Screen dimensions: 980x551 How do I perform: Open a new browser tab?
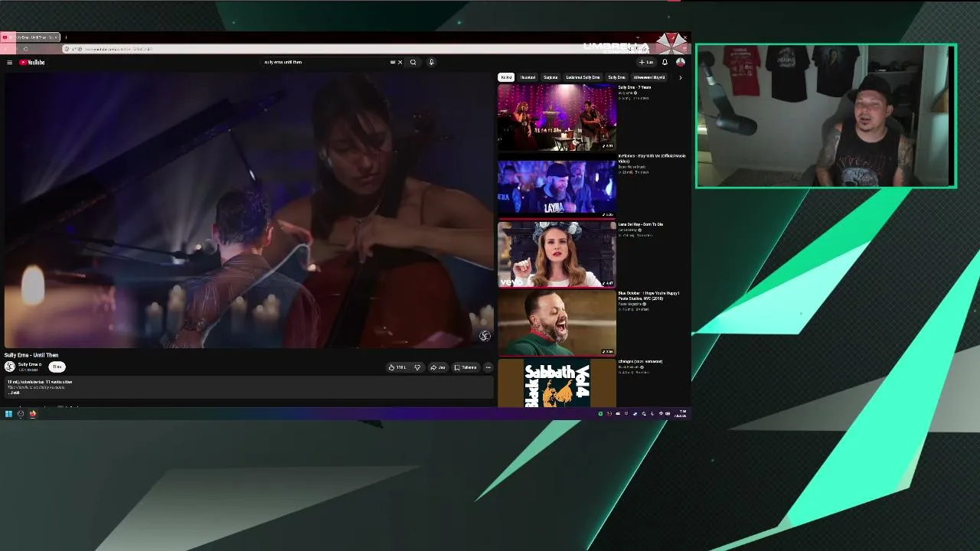click(x=66, y=37)
